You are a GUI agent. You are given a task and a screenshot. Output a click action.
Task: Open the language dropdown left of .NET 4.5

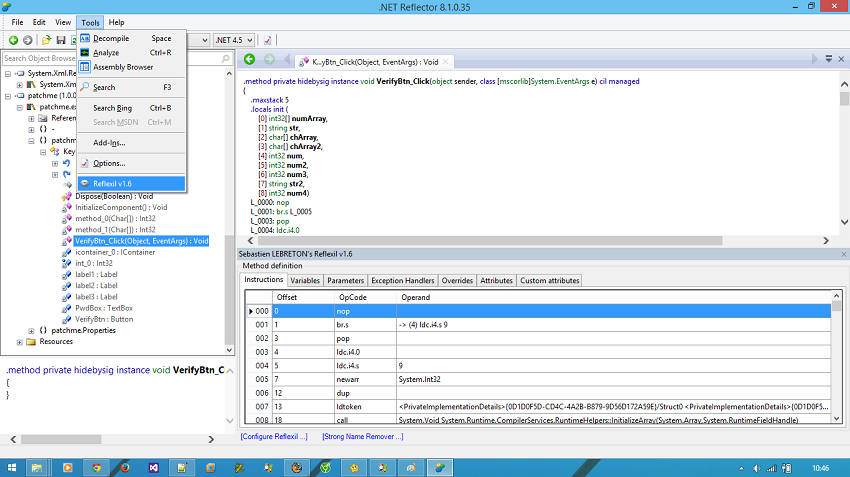coord(204,40)
